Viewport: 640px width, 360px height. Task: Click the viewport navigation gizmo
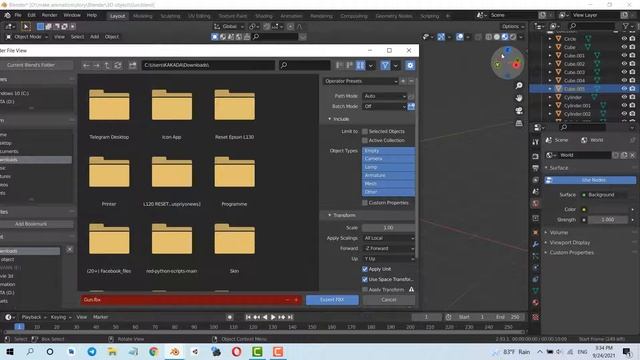507,62
